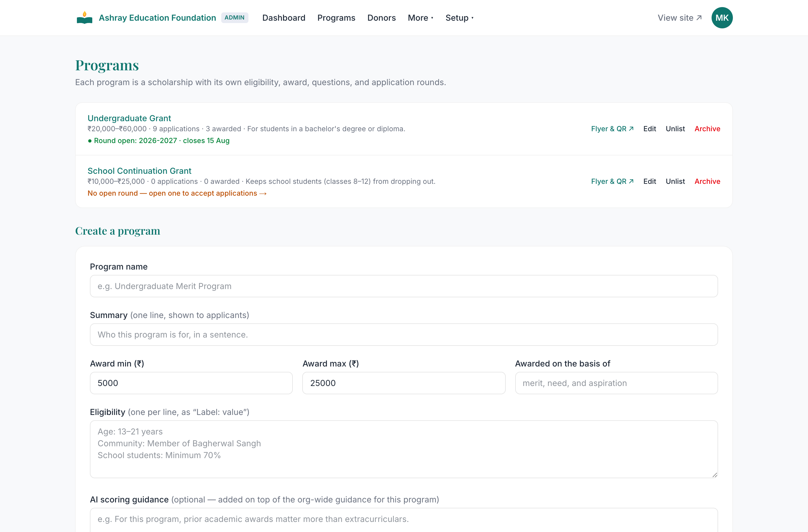
Task: Click the ADMIN badge
Action: [x=234, y=18]
